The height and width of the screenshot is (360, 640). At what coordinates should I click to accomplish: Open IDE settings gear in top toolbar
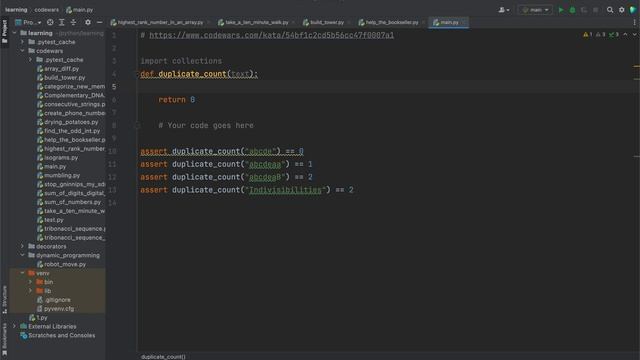622,10
